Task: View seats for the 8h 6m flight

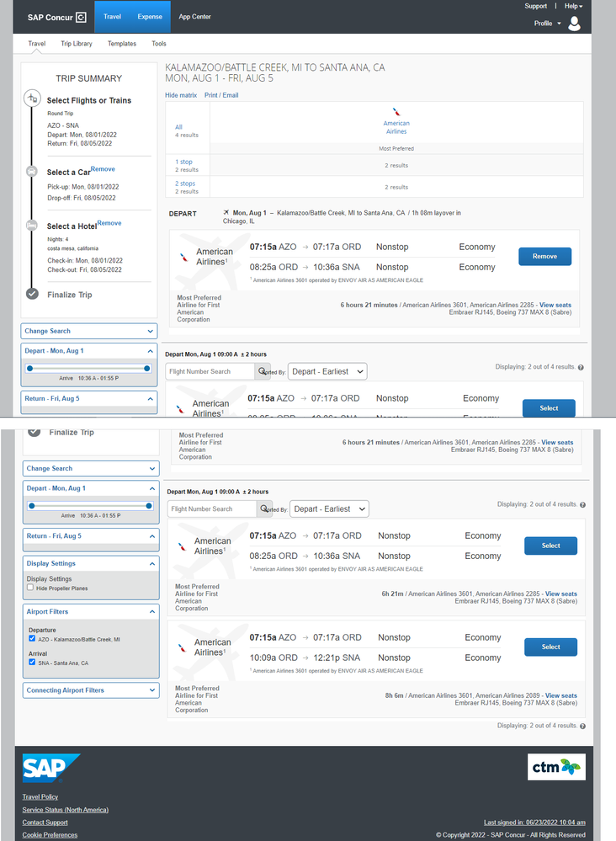Action: [x=560, y=695]
